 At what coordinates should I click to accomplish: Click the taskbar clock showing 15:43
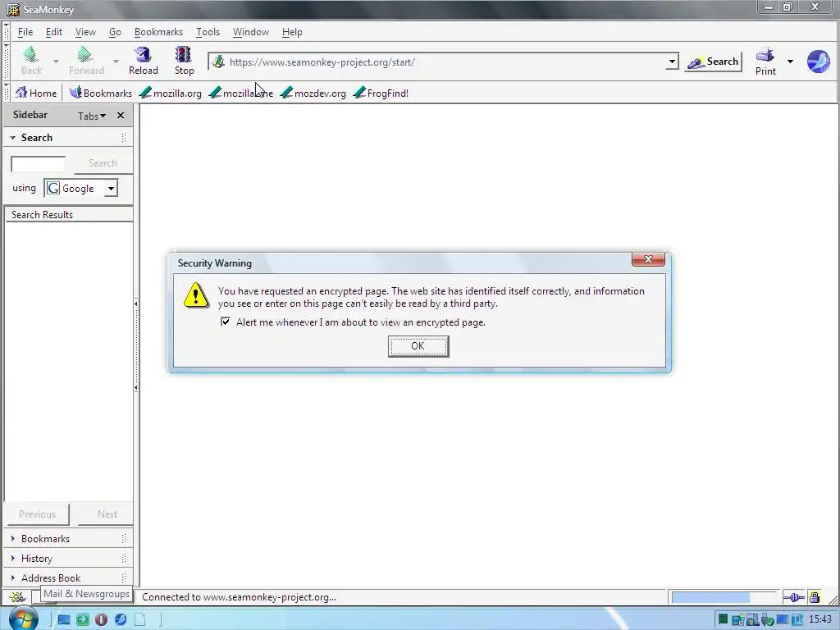820,619
